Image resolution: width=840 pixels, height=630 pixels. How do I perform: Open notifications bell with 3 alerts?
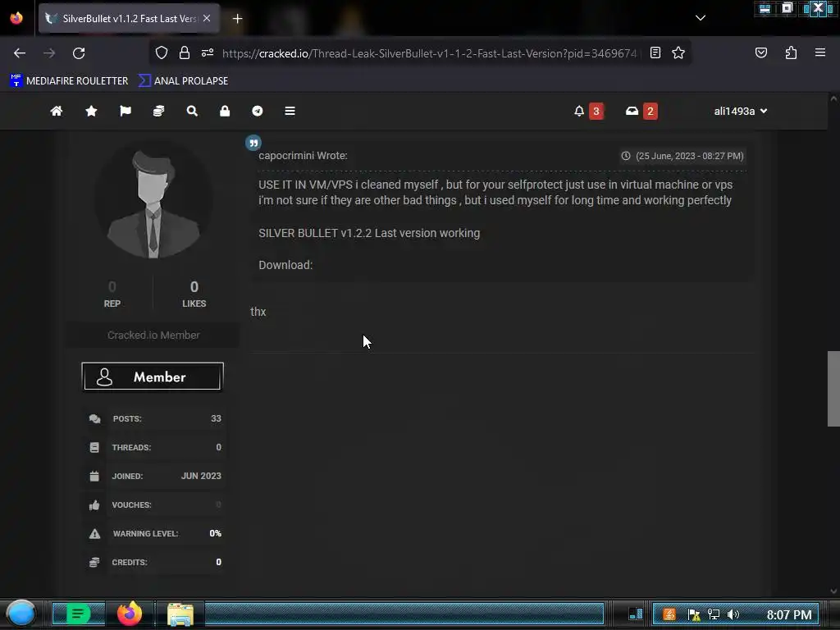pos(588,111)
